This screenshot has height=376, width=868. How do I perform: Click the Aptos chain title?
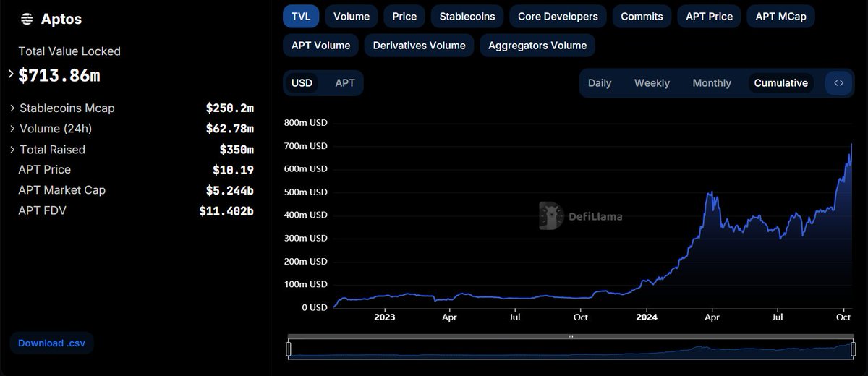click(60, 19)
